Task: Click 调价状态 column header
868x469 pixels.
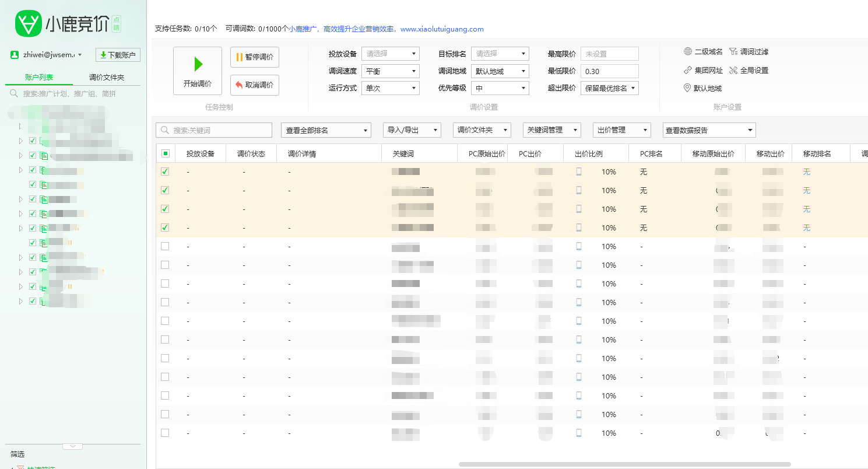Action: (251, 154)
